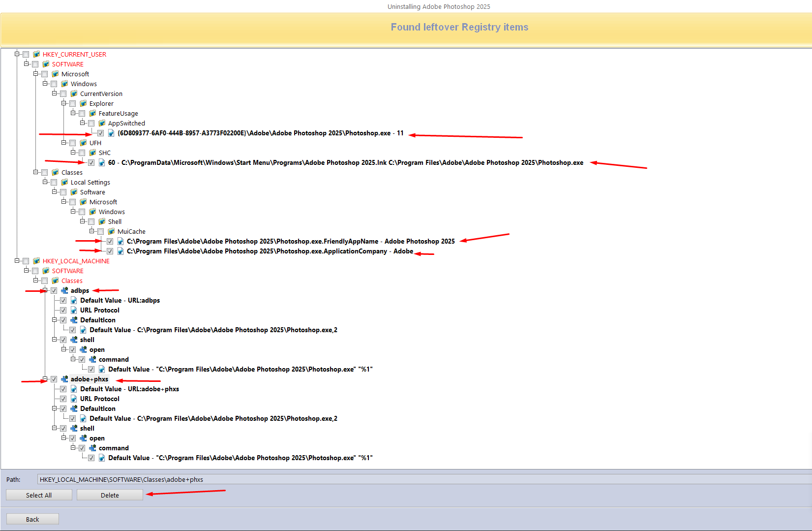This screenshot has width=812, height=531.
Task: Click the CurrentVersion key icon
Action: point(74,94)
